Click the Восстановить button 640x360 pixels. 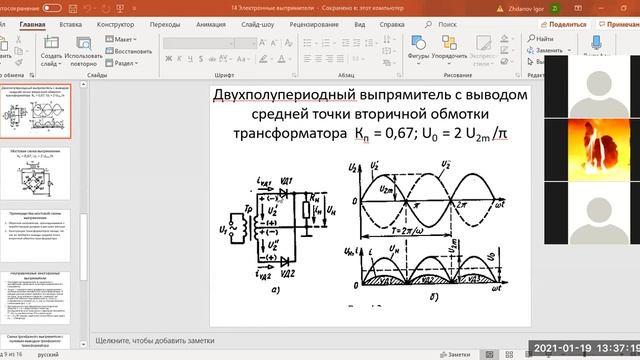[x=129, y=51]
